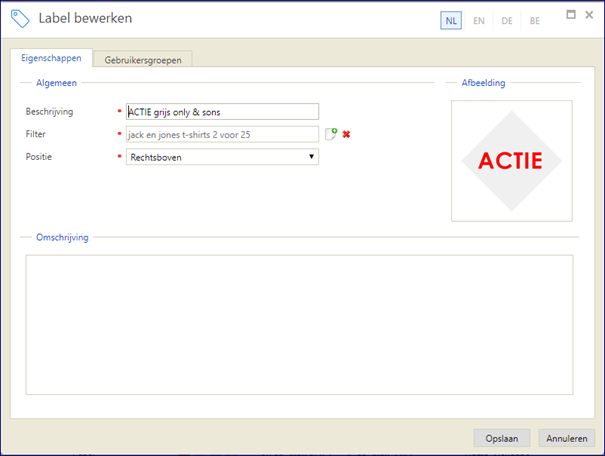605x456 pixels.
Task: Focus the Beschrijving text field
Action: pos(222,112)
